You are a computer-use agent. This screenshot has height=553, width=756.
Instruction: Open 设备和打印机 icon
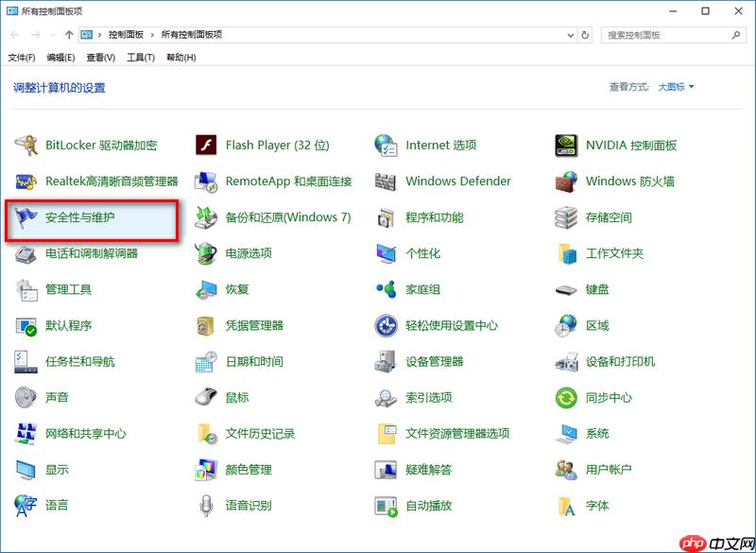566,362
